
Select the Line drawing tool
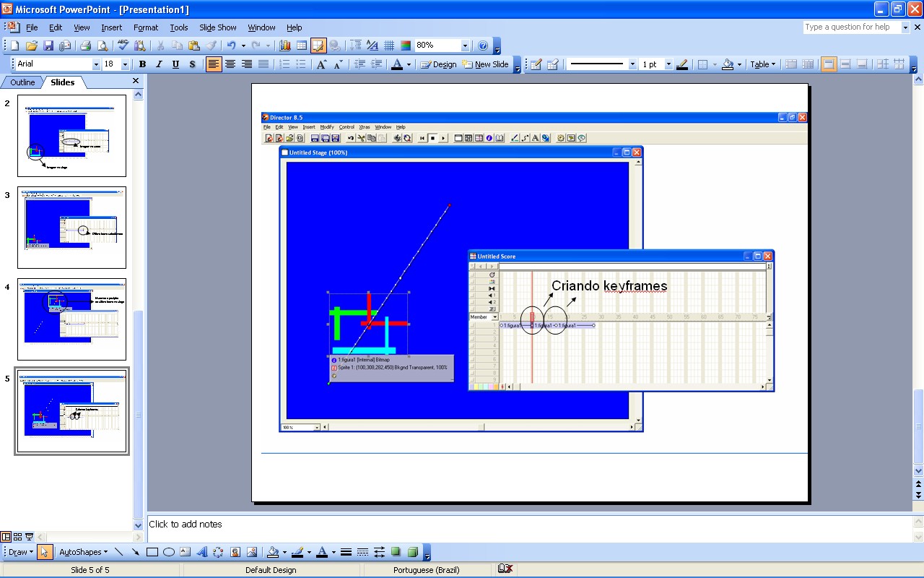[x=119, y=552]
